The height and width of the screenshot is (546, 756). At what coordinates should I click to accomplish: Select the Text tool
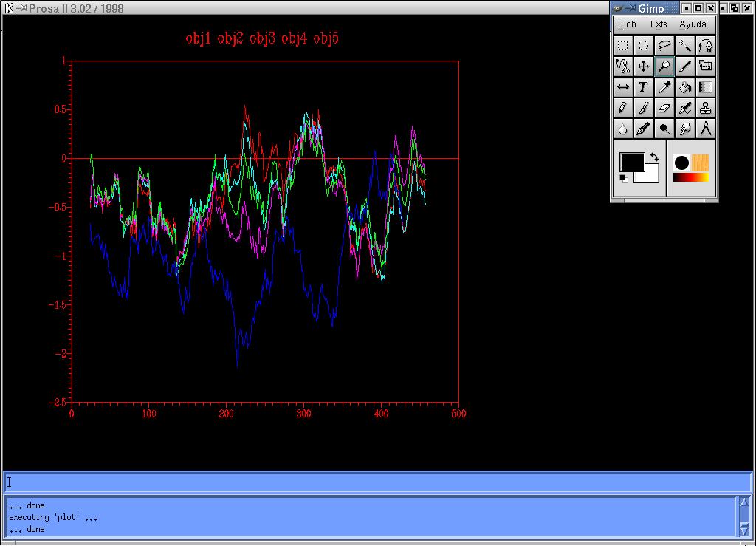click(644, 87)
